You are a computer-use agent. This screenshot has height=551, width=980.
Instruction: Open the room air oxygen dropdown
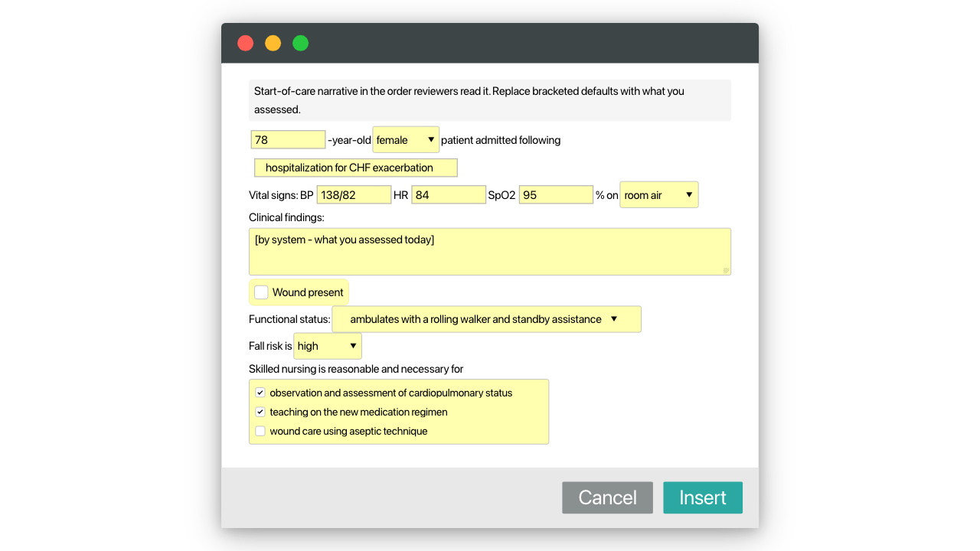(x=659, y=195)
